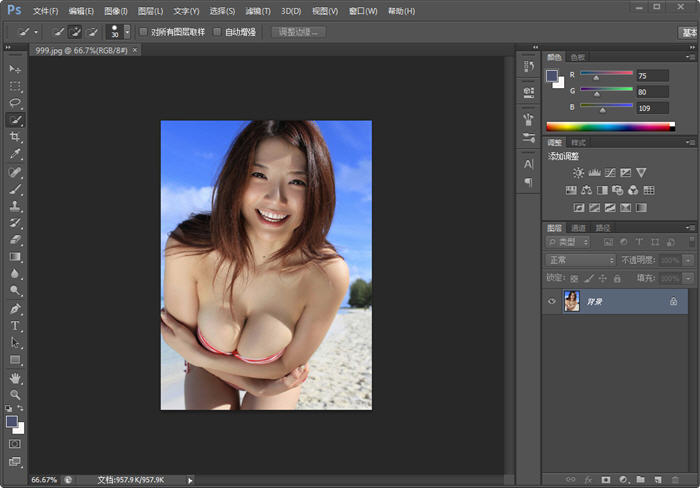Viewport: 700px width, 488px height.
Task: Select the Lasso tool
Action: click(x=15, y=103)
